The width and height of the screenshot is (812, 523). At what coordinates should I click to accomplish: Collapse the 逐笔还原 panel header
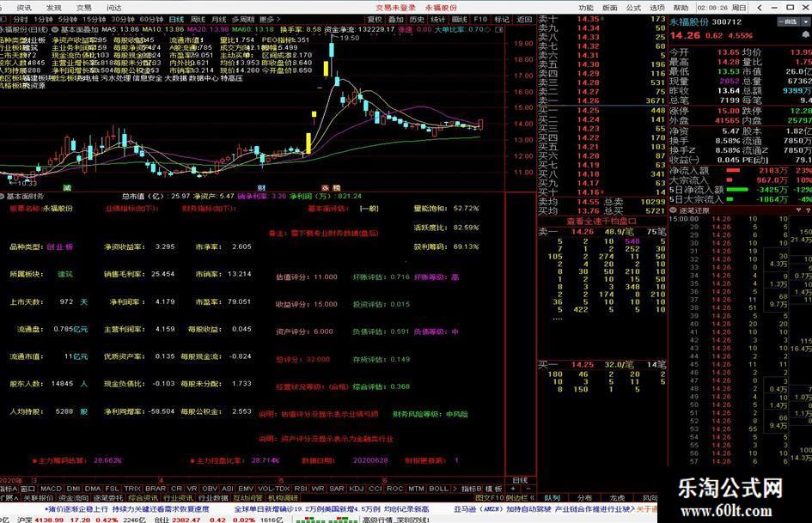pos(673,210)
